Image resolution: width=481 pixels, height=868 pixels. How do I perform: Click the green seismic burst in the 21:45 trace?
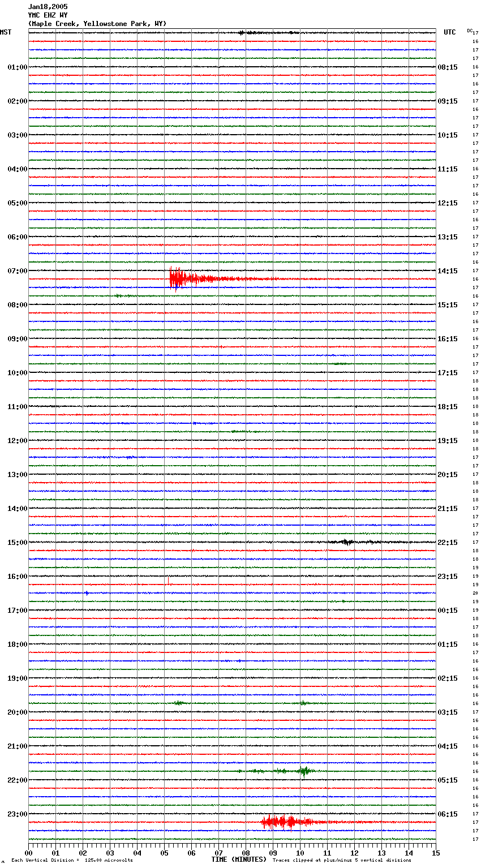point(303,771)
